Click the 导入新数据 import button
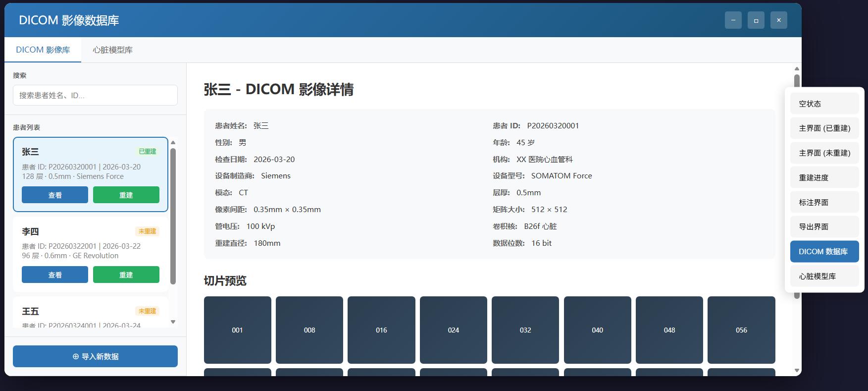 95,356
